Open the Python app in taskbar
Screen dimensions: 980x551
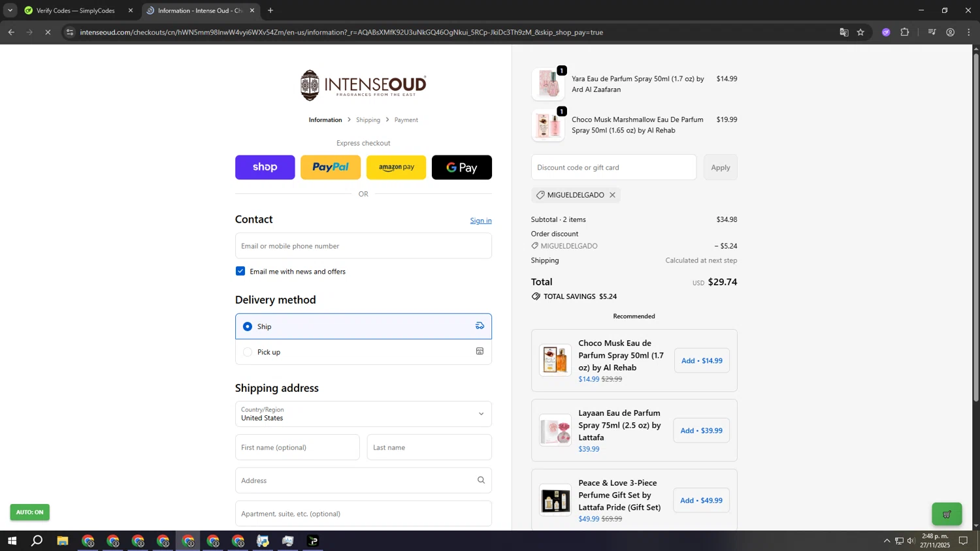coord(263,541)
